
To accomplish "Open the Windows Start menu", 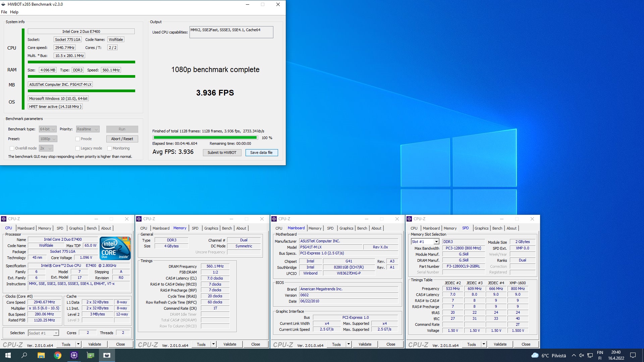I will (8, 355).
